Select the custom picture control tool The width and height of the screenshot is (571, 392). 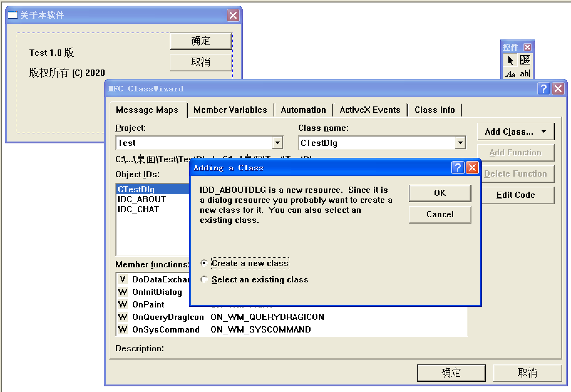coord(525,60)
